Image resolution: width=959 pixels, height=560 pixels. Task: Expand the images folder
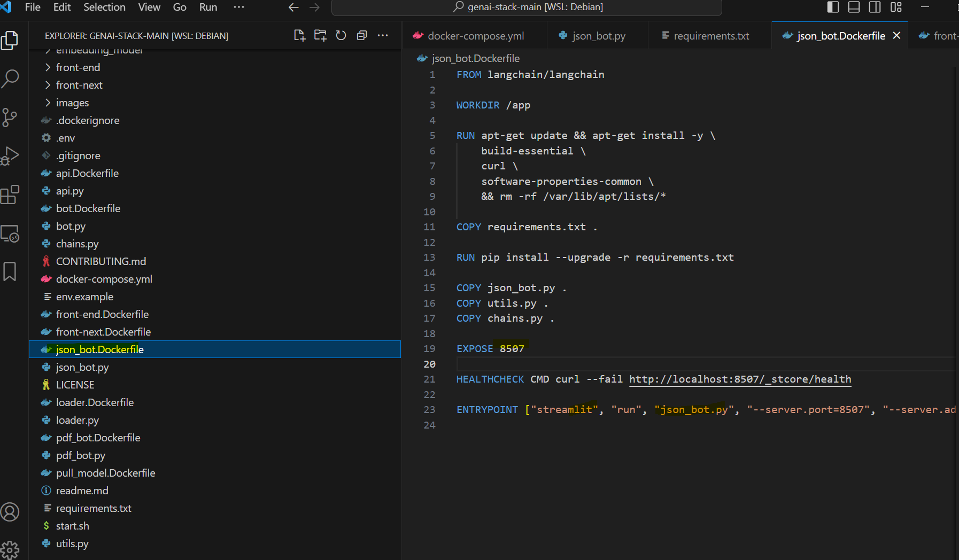(72, 103)
